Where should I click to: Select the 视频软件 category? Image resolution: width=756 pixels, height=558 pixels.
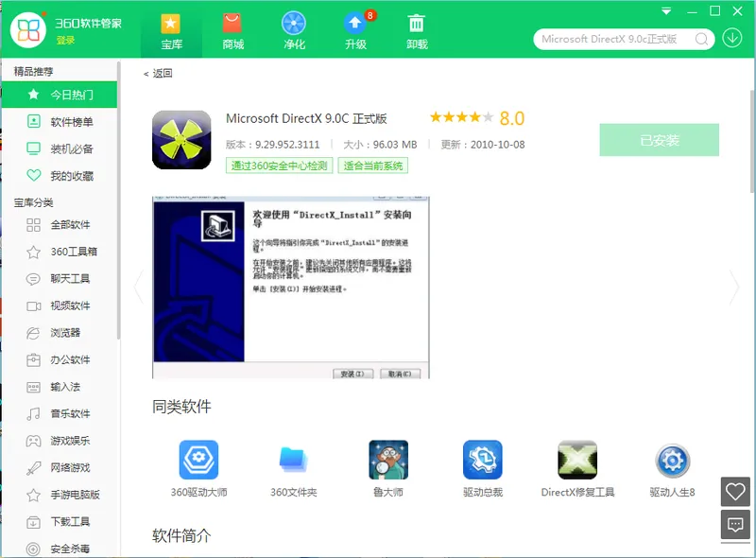tap(60, 305)
